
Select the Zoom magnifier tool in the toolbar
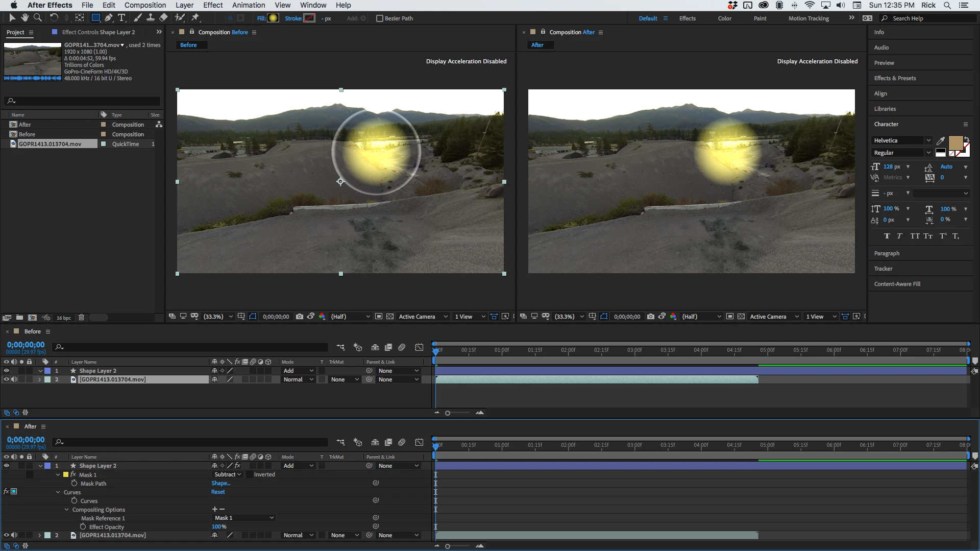click(x=38, y=18)
